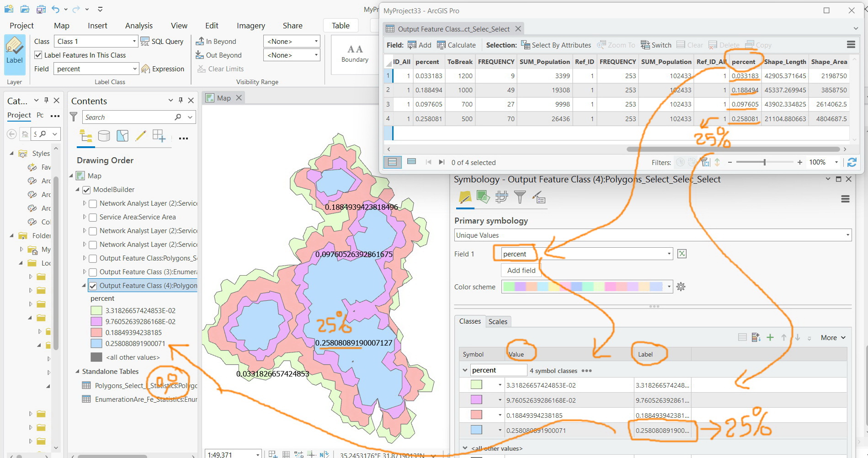Toggle Label Features In This Class checkbox

click(x=39, y=55)
